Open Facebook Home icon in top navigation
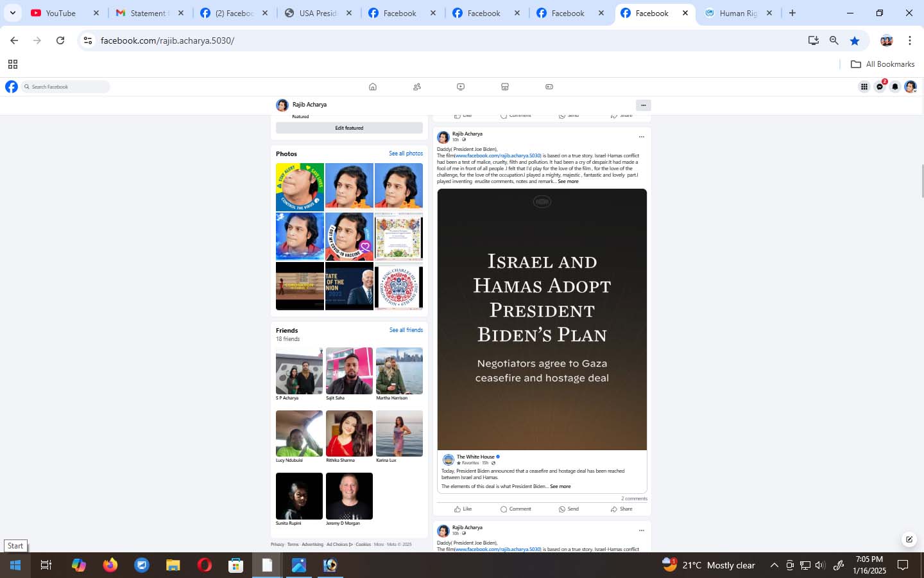The width and height of the screenshot is (924, 578). [x=373, y=87]
